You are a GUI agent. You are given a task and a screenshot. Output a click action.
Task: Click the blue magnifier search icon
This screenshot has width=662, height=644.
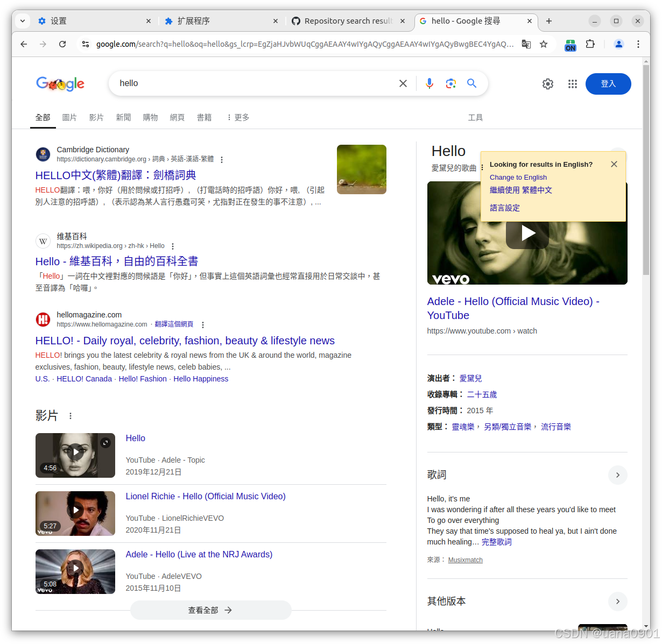(x=472, y=83)
